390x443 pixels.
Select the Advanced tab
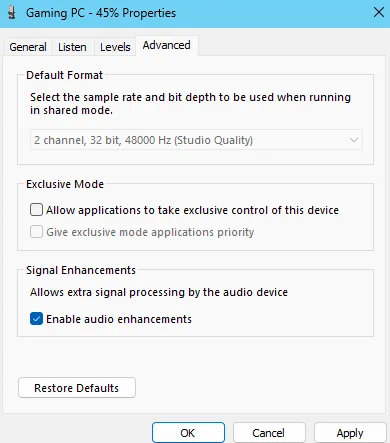click(x=167, y=45)
